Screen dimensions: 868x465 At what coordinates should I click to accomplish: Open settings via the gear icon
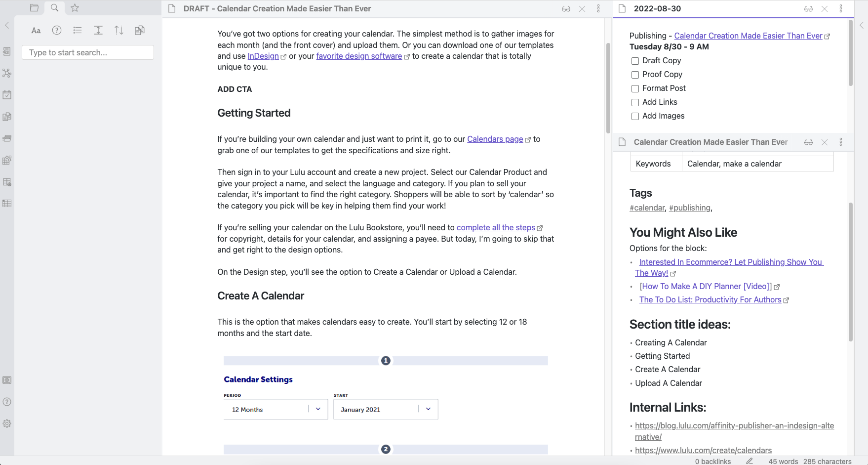click(7, 423)
